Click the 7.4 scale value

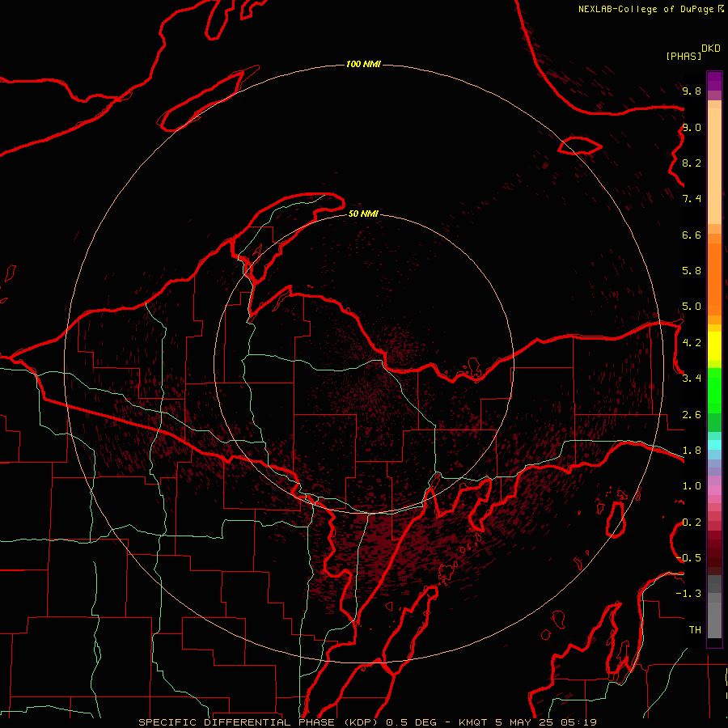[692, 199]
